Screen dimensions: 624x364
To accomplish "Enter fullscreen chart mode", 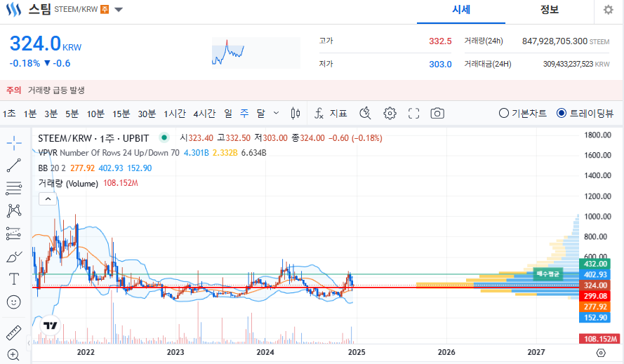I will coord(414,114).
